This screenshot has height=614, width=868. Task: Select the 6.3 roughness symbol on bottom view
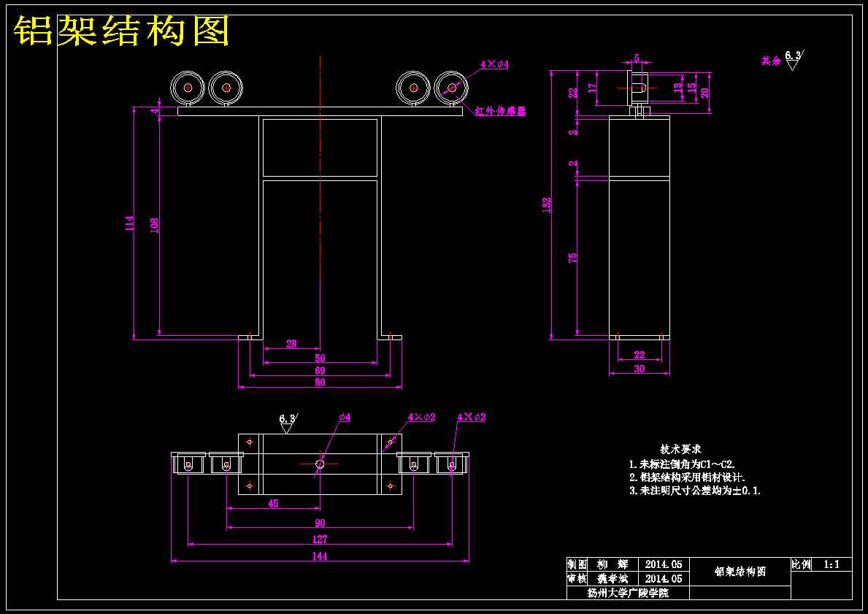pos(288,423)
